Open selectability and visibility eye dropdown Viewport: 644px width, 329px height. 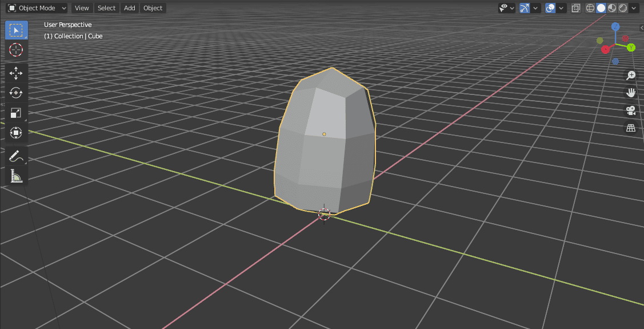507,8
